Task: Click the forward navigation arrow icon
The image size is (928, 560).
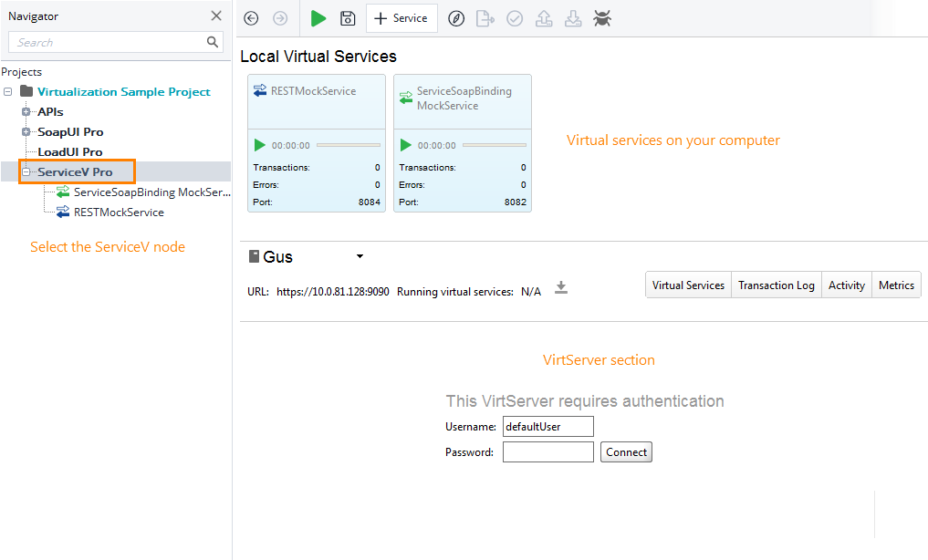Action: [x=280, y=18]
